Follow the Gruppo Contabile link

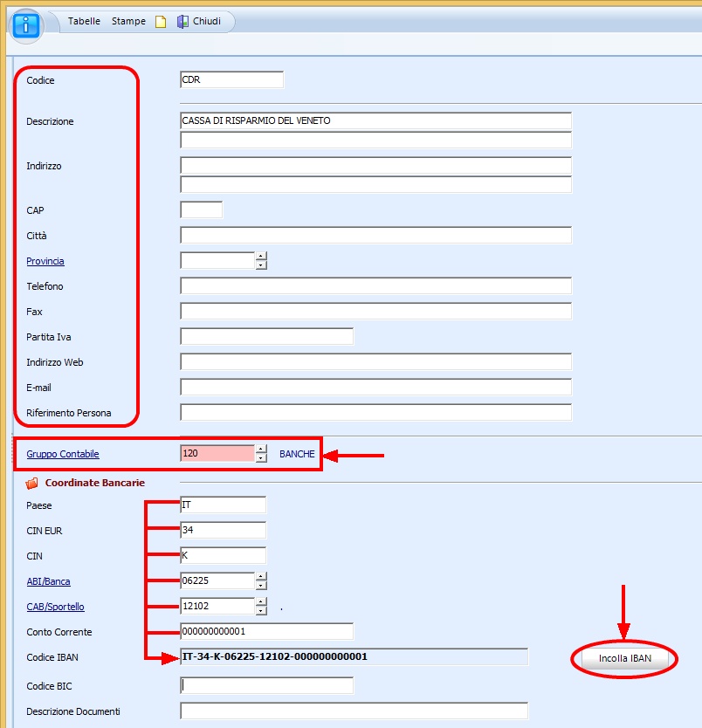pyautogui.click(x=63, y=454)
